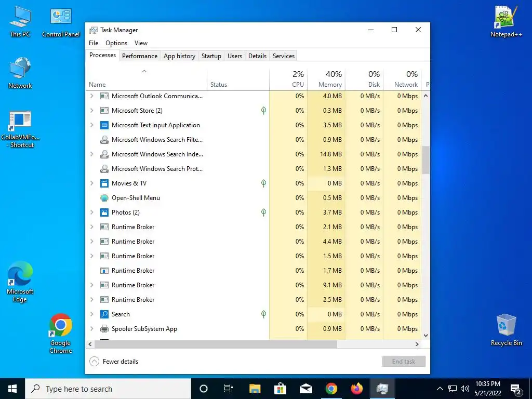Expand Spooler SubSystem App group
This screenshot has width=532, height=399.
pos(91,329)
